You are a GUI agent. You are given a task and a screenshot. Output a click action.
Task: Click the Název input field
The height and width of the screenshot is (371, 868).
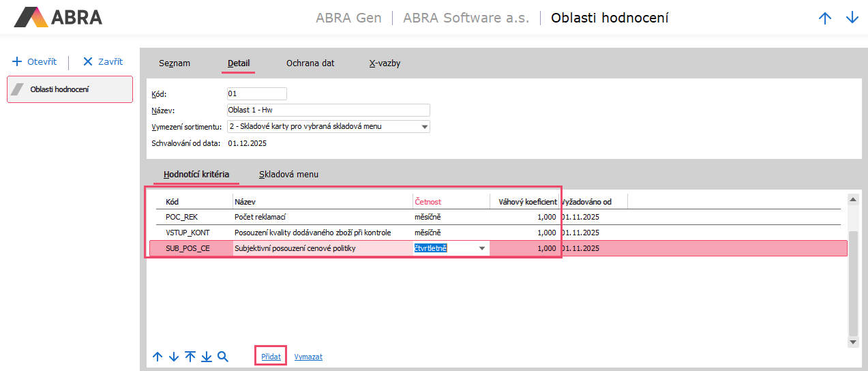(328, 110)
